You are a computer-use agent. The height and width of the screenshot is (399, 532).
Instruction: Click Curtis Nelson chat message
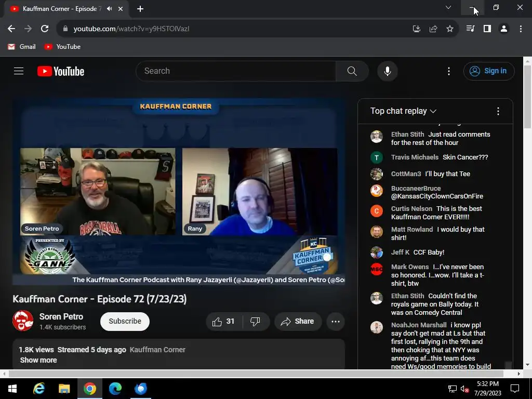tap(435, 212)
